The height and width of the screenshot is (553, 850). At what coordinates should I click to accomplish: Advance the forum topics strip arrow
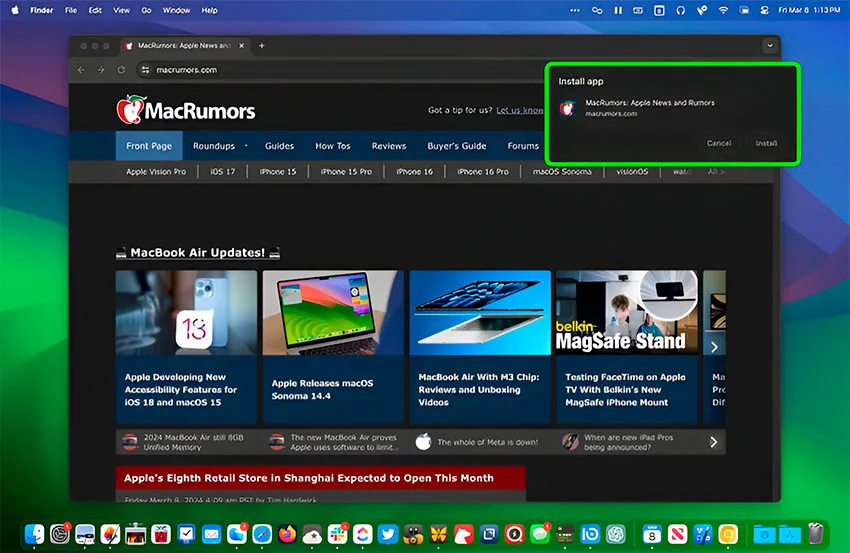click(714, 442)
